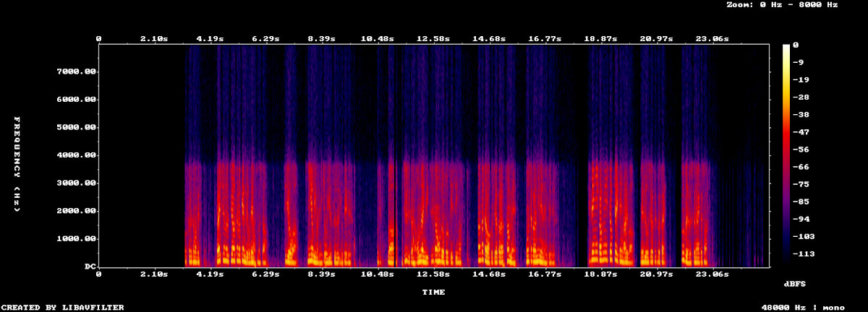Click 6.29s on the top time axis
The width and height of the screenshot is (868, 312).
click(266, 38)
